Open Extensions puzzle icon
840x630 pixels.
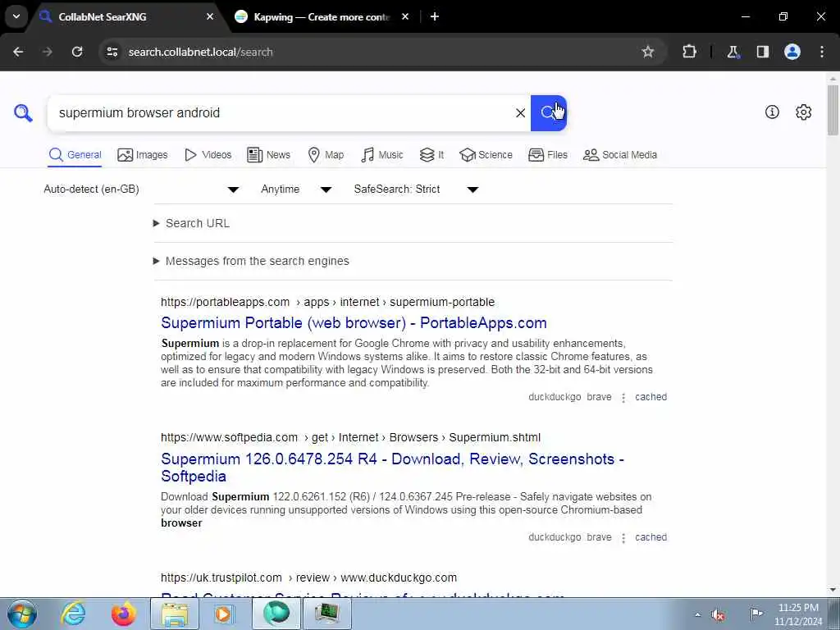point(689,52)
